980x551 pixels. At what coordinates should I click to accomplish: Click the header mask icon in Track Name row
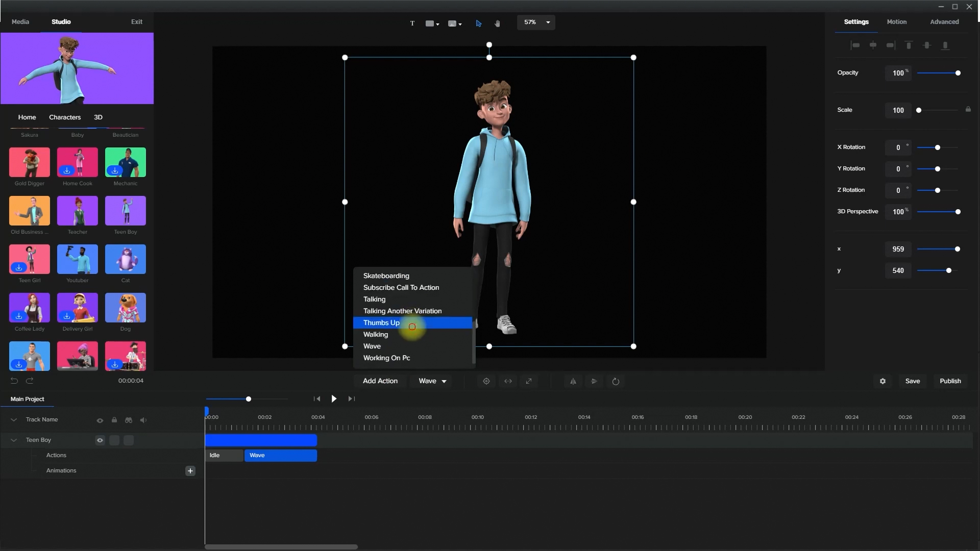(x=129, y=420)
